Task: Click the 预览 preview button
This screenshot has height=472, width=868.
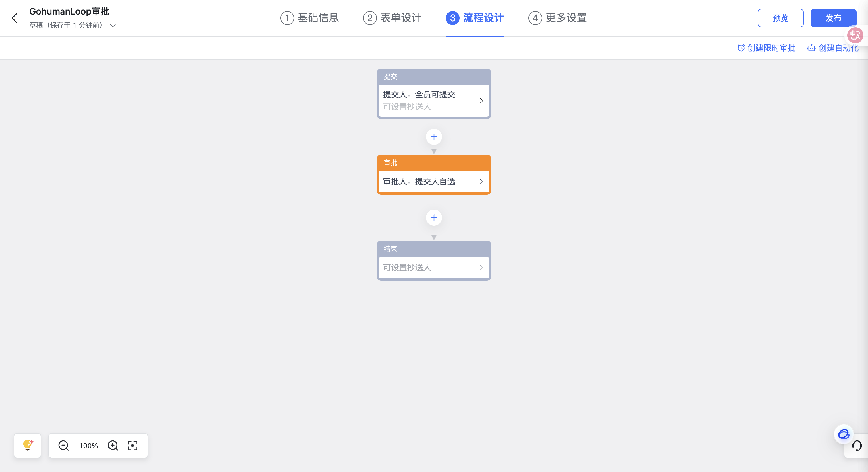Action: (x=780, y=18)
